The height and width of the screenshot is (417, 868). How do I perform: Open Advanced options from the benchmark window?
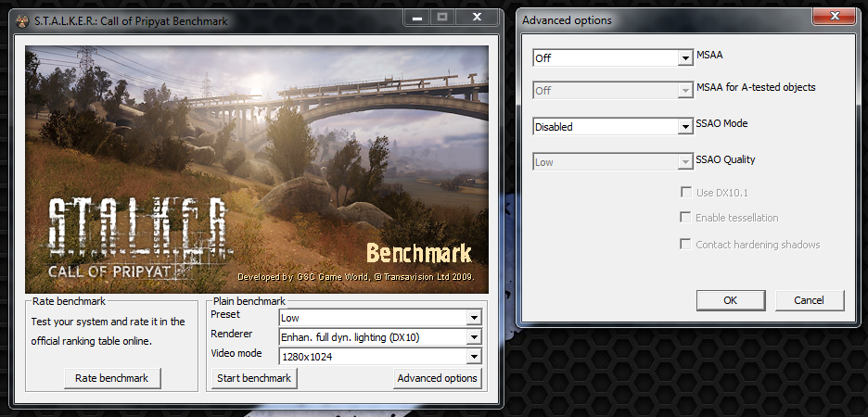click(438, 378)
